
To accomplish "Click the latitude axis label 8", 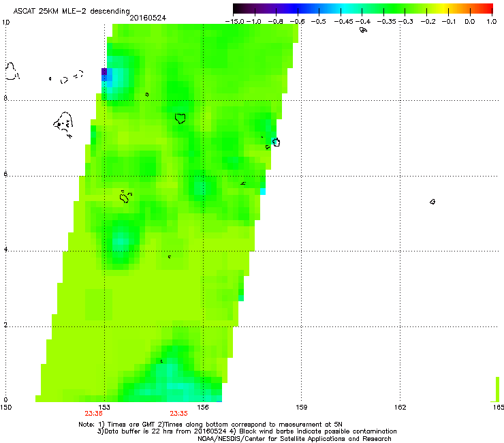I will coord(5,98).
